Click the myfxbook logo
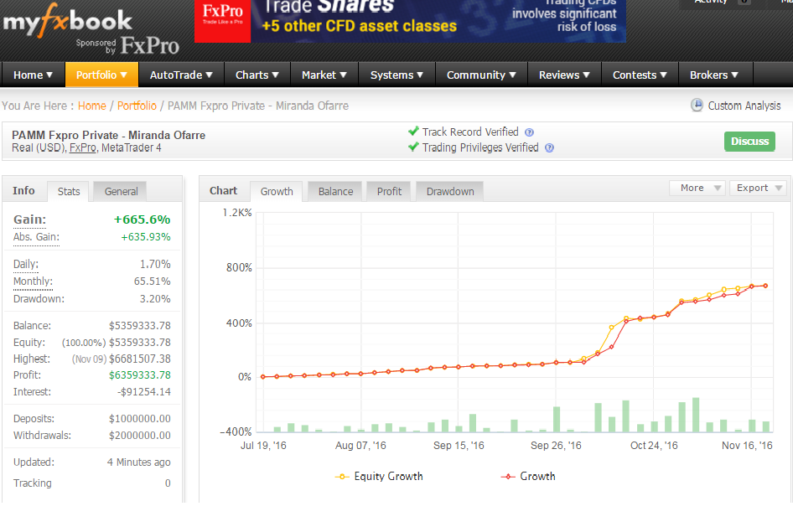793x532 pixels. (67, 21)
